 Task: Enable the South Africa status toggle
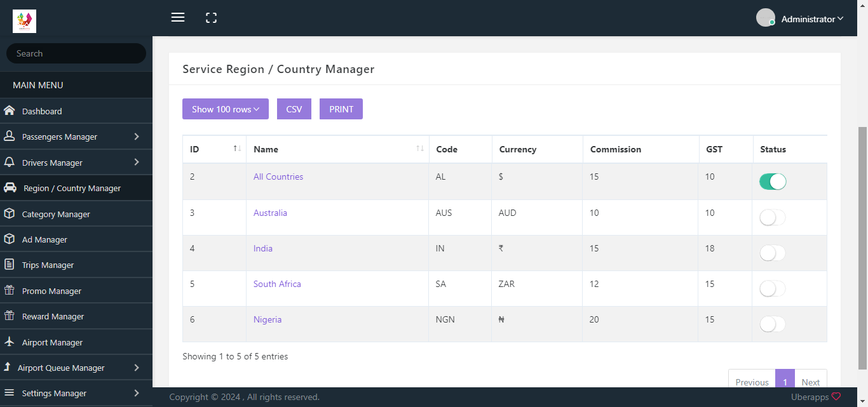pyautogui.click(x=773, y=289)
